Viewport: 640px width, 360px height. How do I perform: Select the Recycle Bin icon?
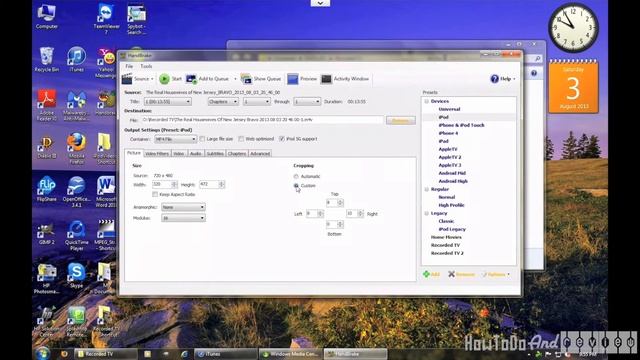coord(47,60)
